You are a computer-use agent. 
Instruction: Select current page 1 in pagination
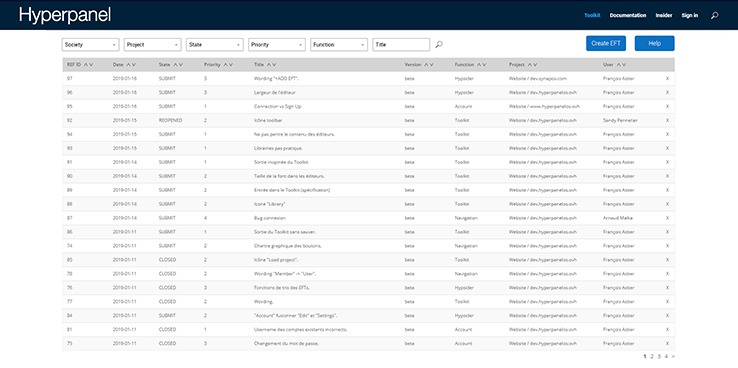click(x=645, y=357)
